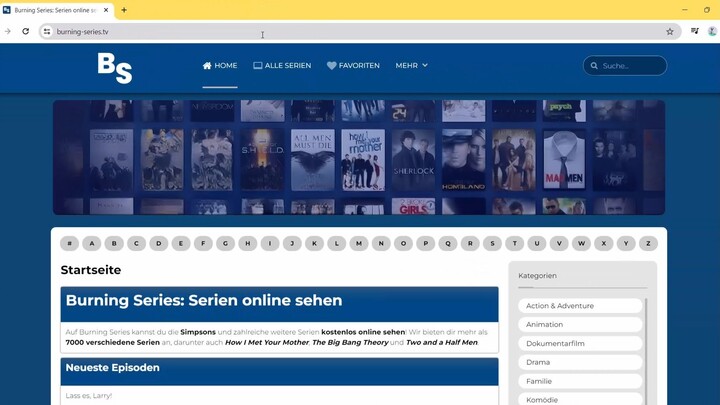This screenshot has height=405, width=720.
Task: Open the 'Lass es, Larry!' episode link
Action: 89,395
